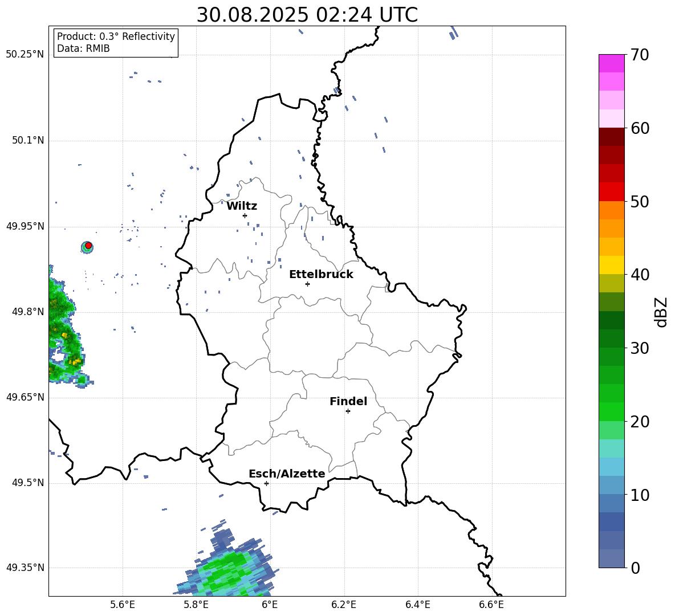Click the 6.6°E longitude label
The height and width of the screenshot is (616, 675).
click(x=491, y=605)
